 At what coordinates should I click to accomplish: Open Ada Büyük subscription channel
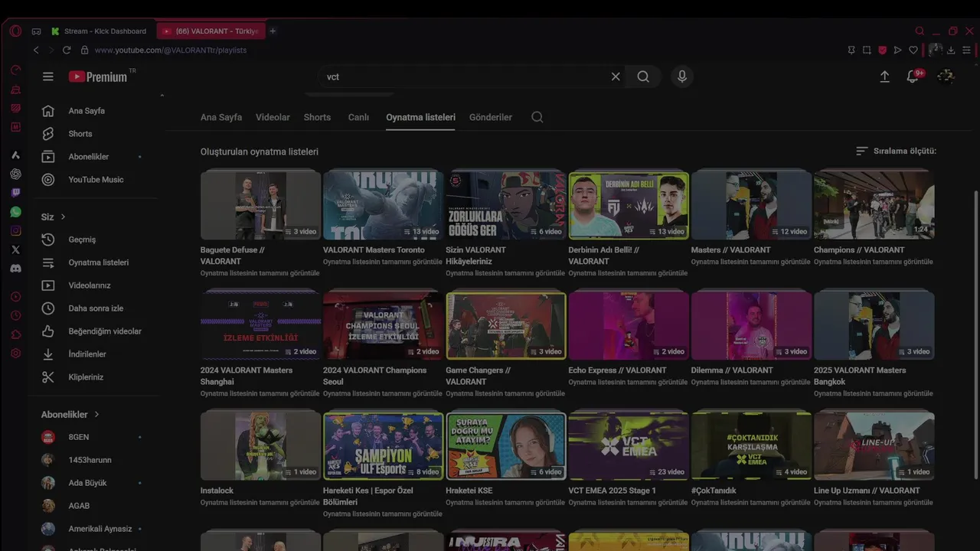[x=97, y=483]
